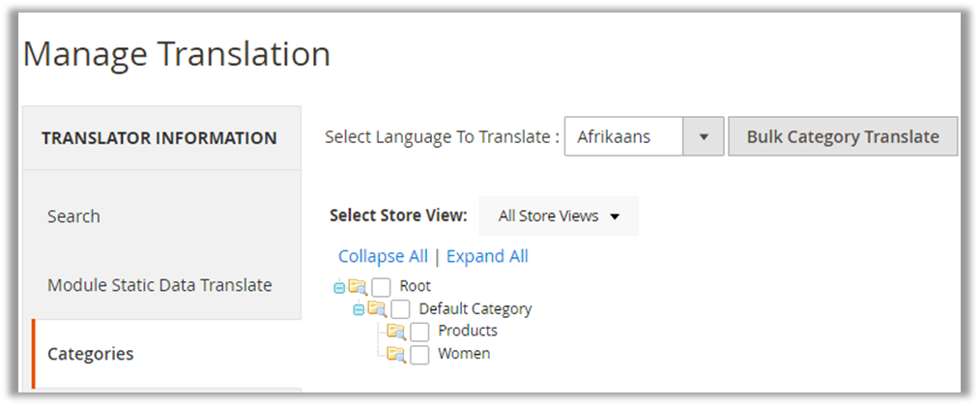Select the Women category checkbox

(419, 355)
